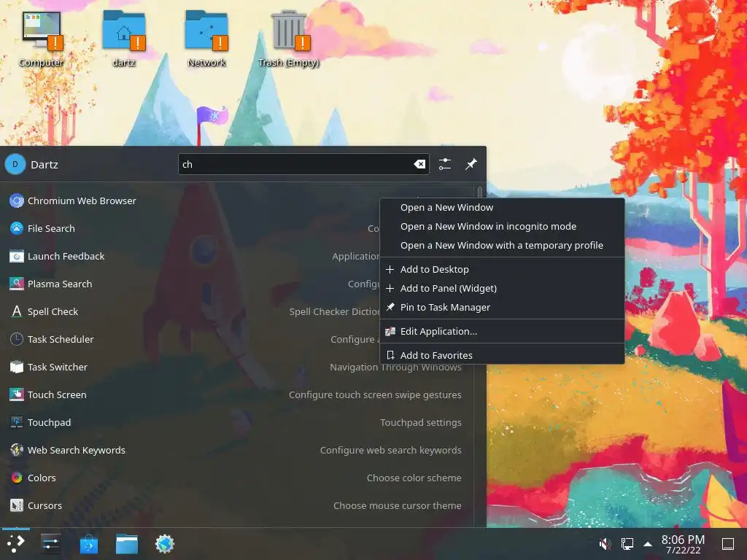Open the application launcher in taskbar
747x560 pixels.
coord(15,544)
